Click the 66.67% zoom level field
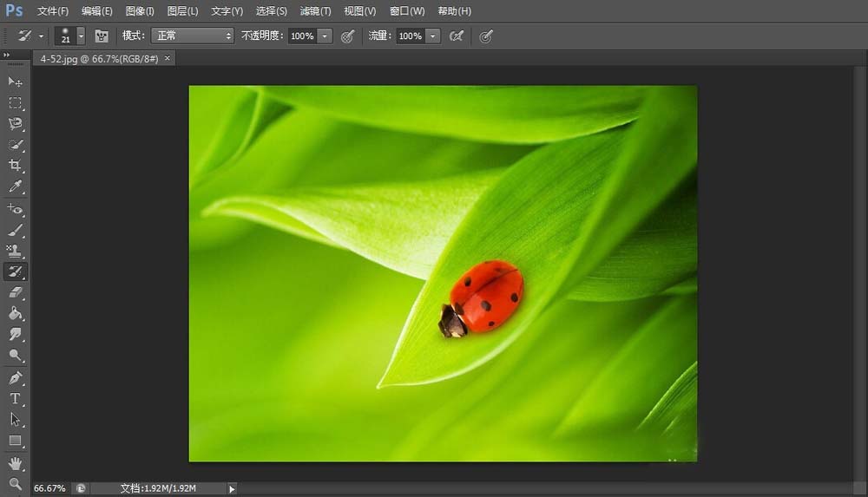Screen dimensions: 868x497 pos(49,488)
